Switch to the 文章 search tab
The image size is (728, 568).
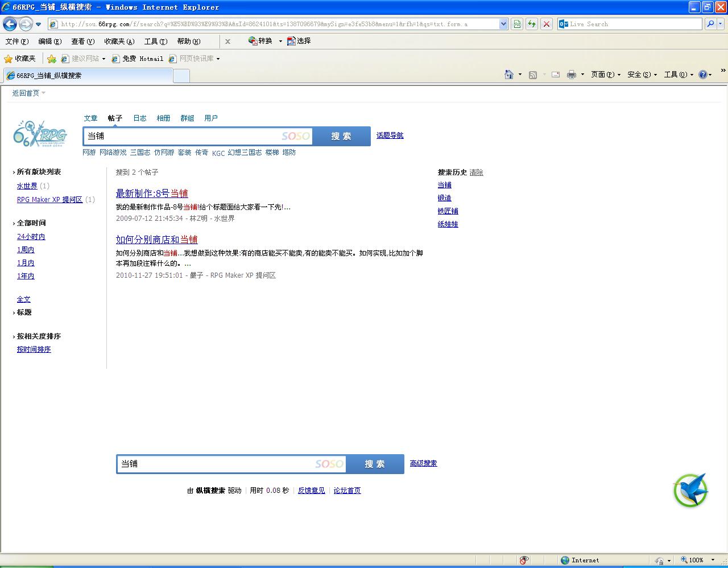(91, 118)
